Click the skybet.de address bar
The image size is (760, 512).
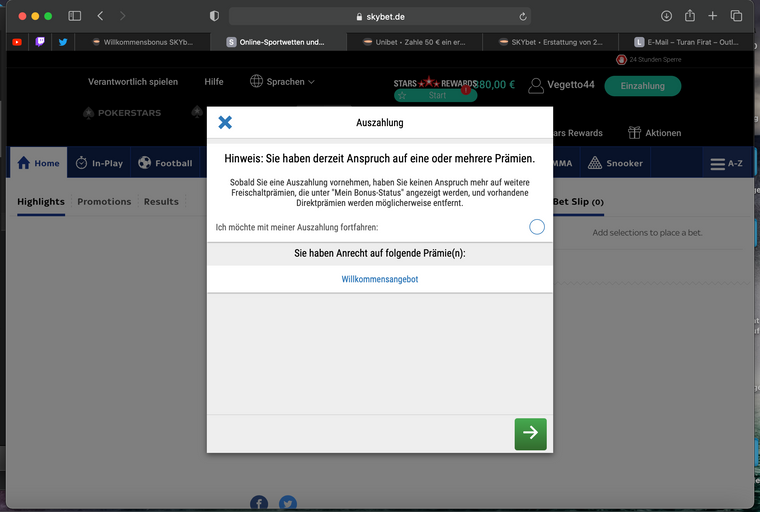pyautogui.click(x=380, y=16)
